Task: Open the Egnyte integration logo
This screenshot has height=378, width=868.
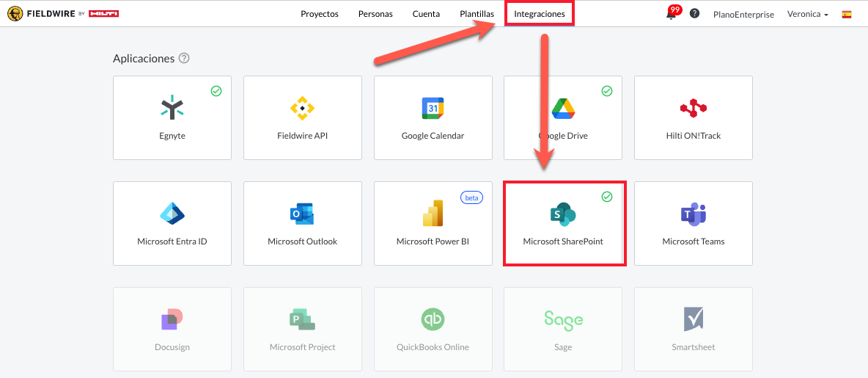Action: point(172,107)
